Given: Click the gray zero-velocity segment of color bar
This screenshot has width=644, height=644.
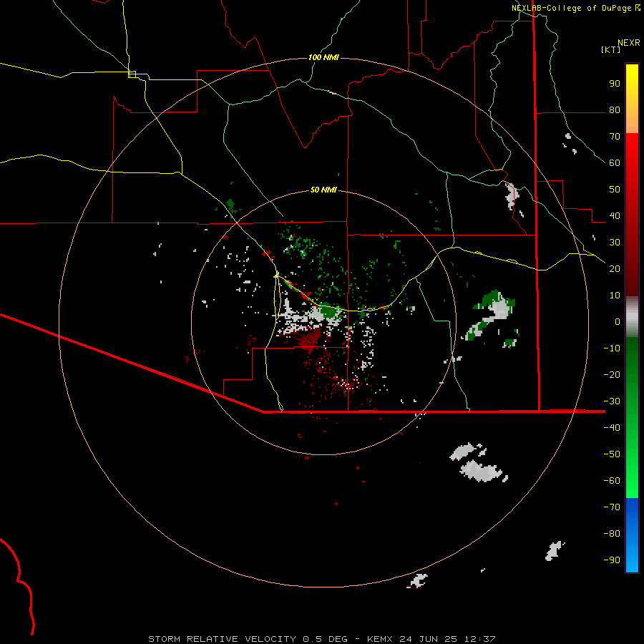Looking at the screenshot, I should [x=632, y=317].
